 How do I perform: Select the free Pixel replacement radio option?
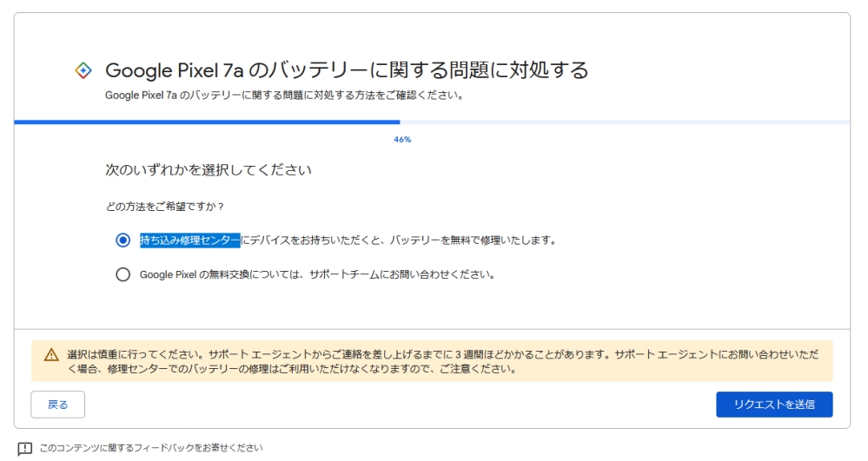click(123, 274)
